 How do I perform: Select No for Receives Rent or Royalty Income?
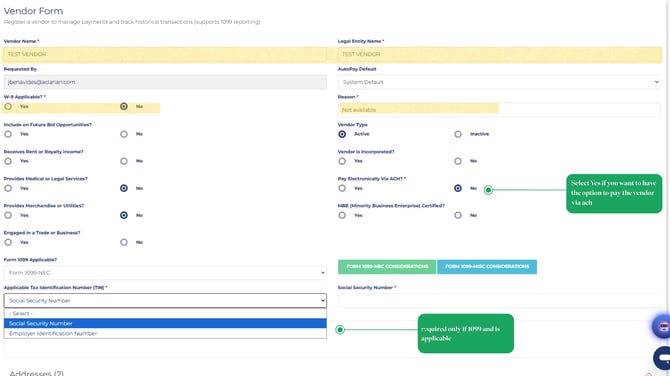coord(124,161)
